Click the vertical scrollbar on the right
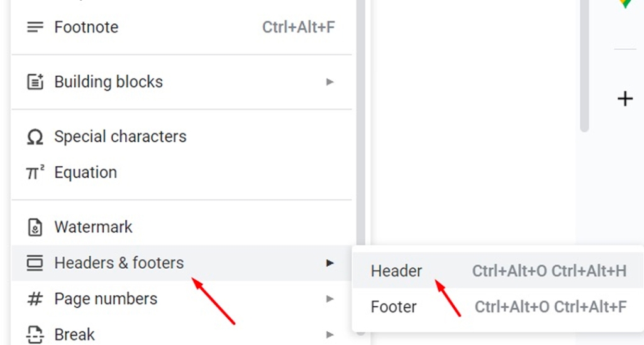The image size is (644, 345). [584, 63]
